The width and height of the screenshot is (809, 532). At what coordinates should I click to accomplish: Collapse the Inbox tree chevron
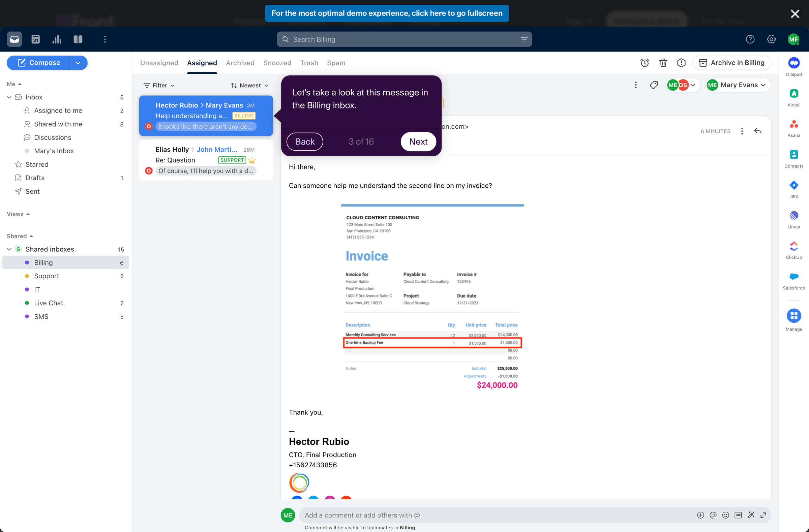pos(9,97)
